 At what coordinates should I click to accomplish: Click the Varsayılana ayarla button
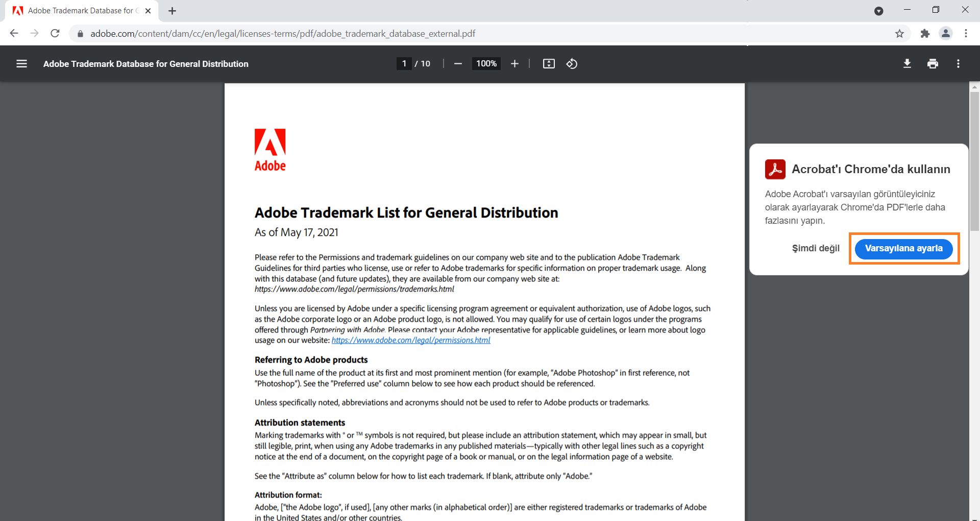point(903,249)
